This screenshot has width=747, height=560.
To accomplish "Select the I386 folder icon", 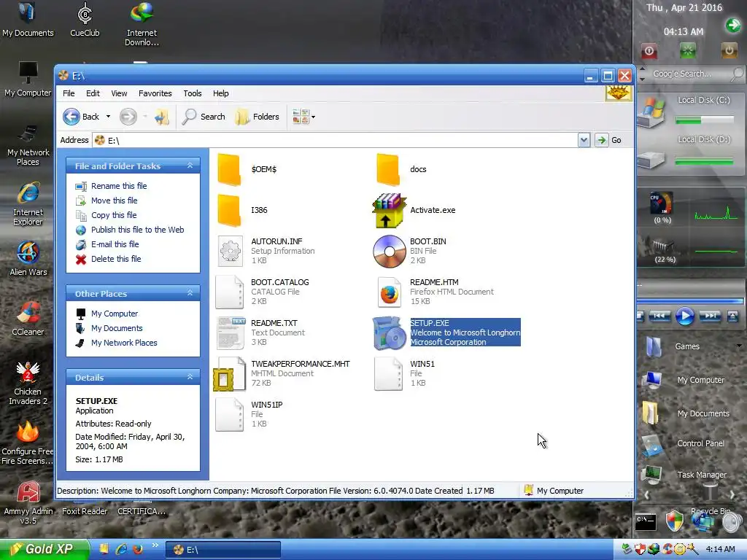I will click(x=229, y=211).
